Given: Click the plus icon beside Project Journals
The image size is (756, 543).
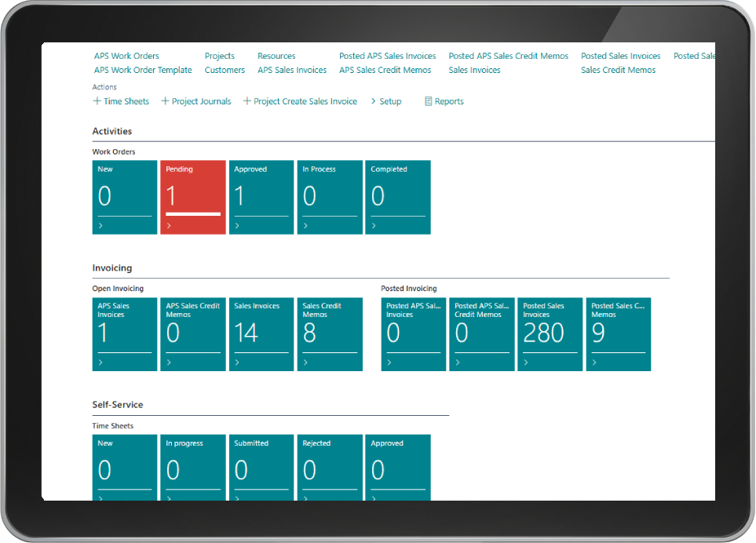Looking at the screenshot, I should 165,101.
